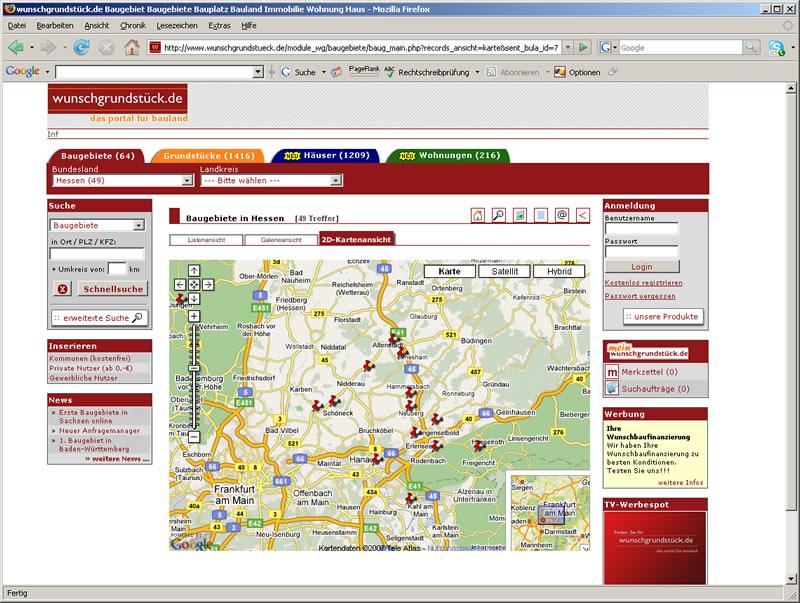Screen dimensions: 800x603
Task: Open the Datei menu
Action: (x=17, y=26)
